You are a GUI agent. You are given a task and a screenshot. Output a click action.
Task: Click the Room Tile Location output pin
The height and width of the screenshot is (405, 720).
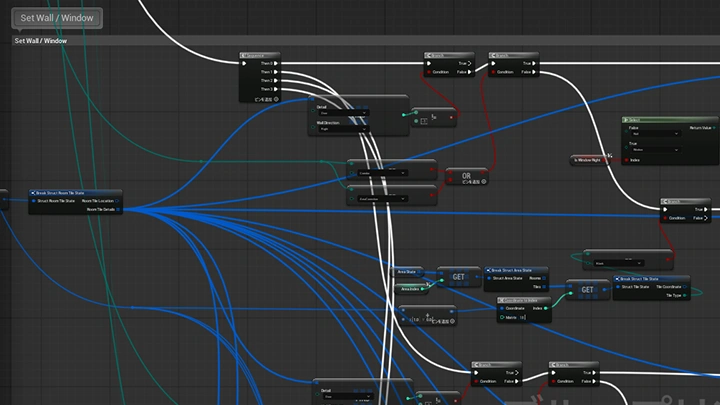coord(118,201)
